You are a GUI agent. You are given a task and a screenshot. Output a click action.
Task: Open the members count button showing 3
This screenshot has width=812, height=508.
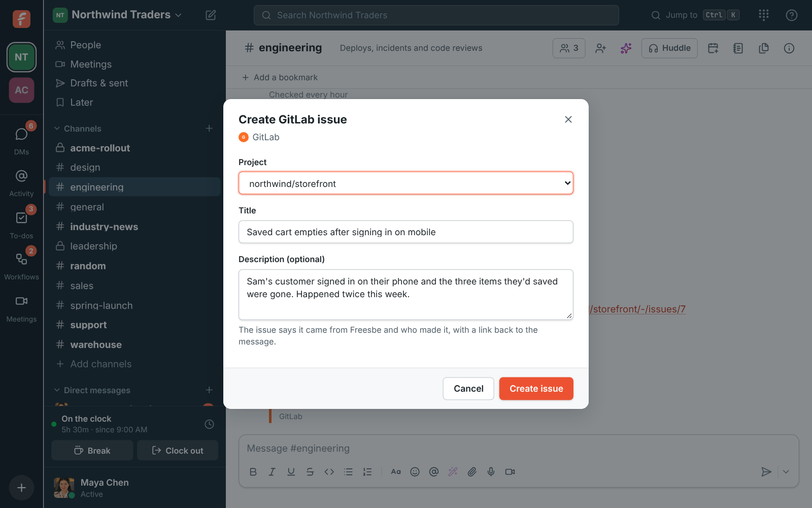pyautogui.click(x=569, y=48)
